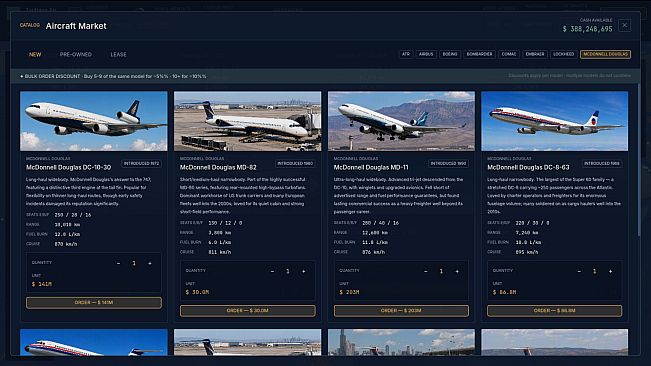The width and height of the screenshot is (651, 366).
Task: Close the Aircraft Market dialog
Action: coord(624,26)
